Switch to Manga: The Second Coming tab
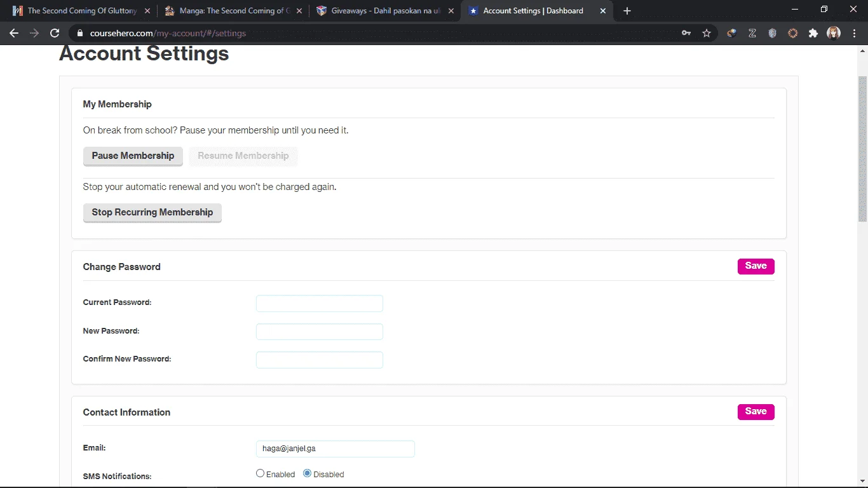The height and width of the screenshot is (488, 868). point(233,11)
